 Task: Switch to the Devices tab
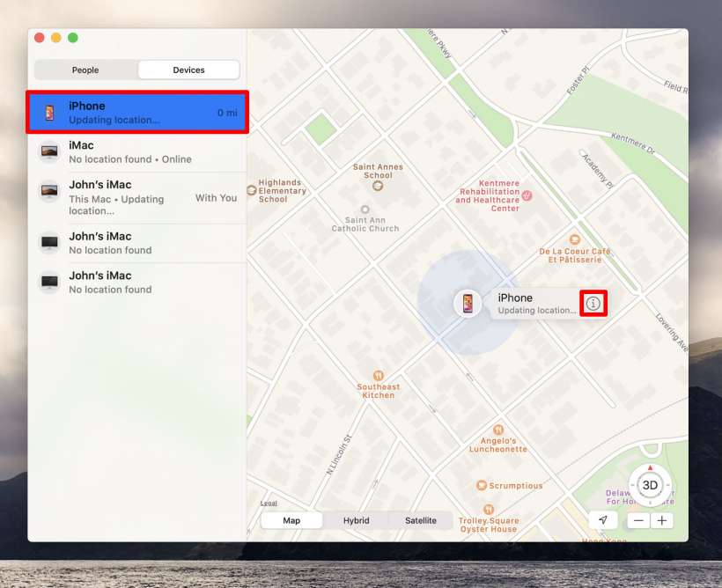tap(188, 70)
